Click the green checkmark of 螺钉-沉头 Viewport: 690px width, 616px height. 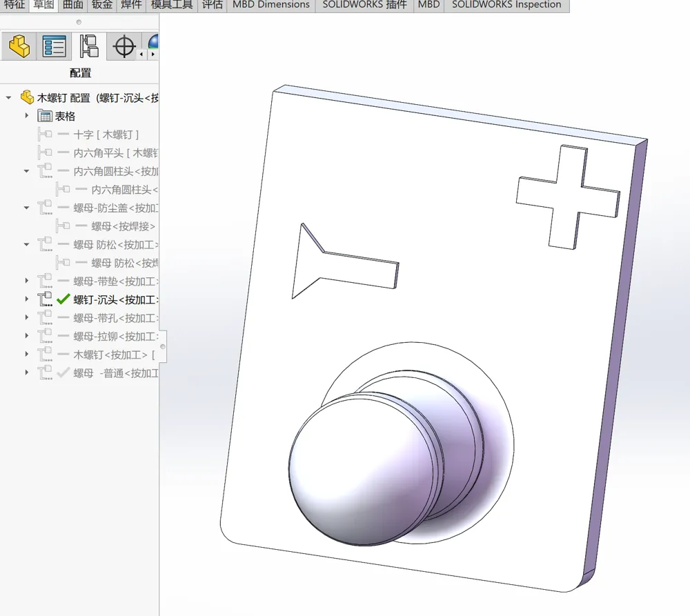click(63, 299)
